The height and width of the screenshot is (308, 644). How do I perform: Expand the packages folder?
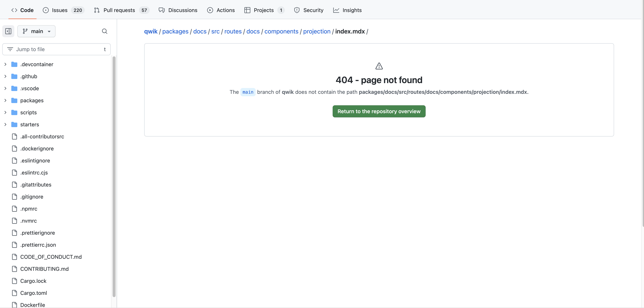(5, 100)
